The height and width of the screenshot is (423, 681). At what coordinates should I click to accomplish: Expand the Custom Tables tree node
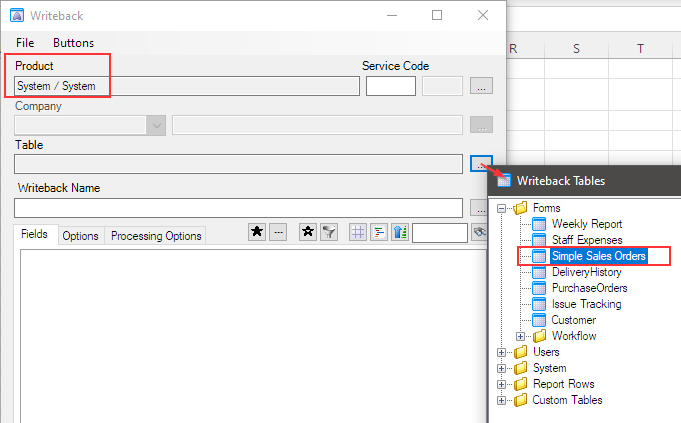(501, 400)
